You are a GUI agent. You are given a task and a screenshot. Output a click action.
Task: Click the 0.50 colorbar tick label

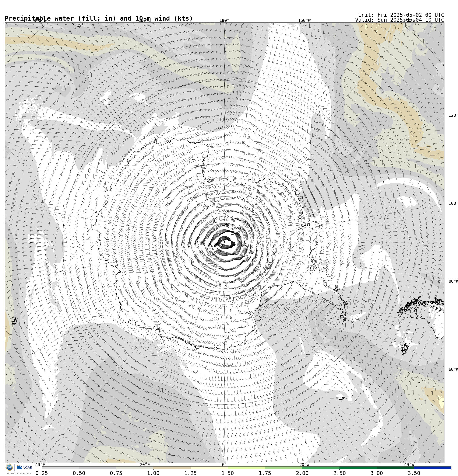coord(79,473)
